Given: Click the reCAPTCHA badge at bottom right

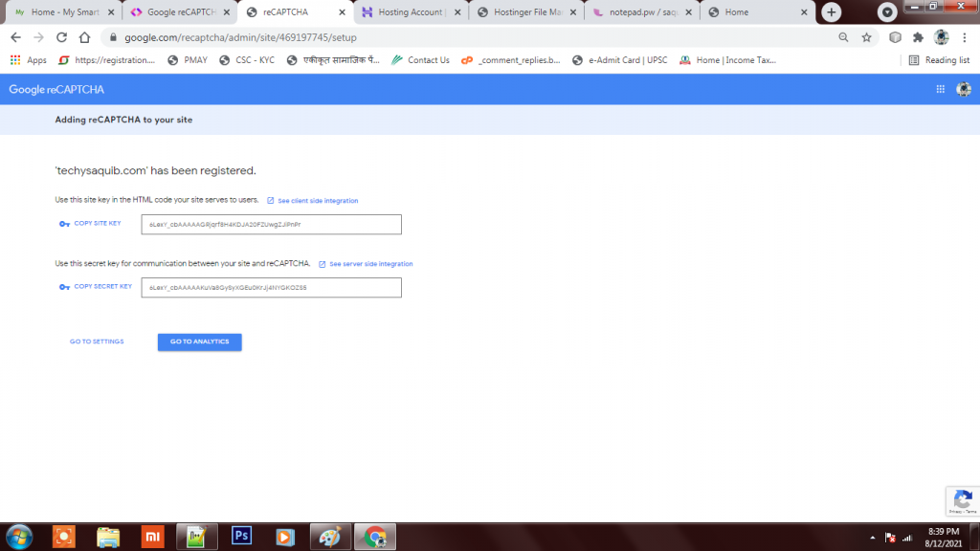Looking at the screenshot, I should pos(963,501).
